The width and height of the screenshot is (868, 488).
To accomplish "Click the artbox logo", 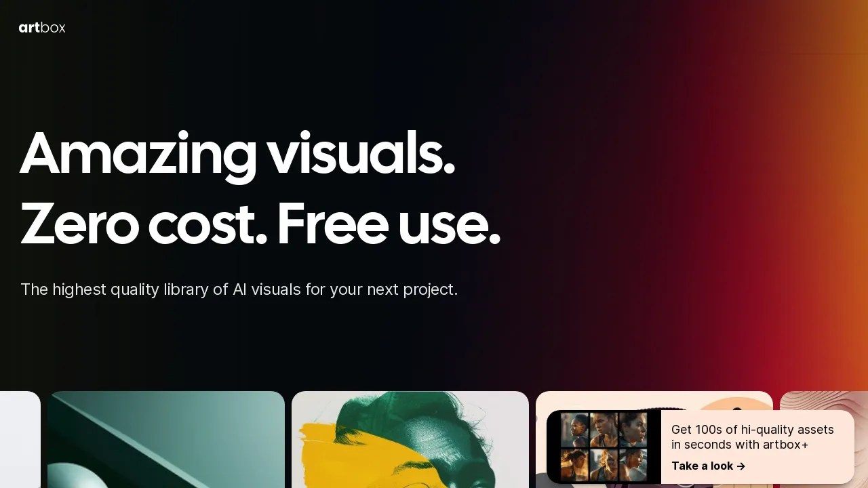I will [42, 28].
